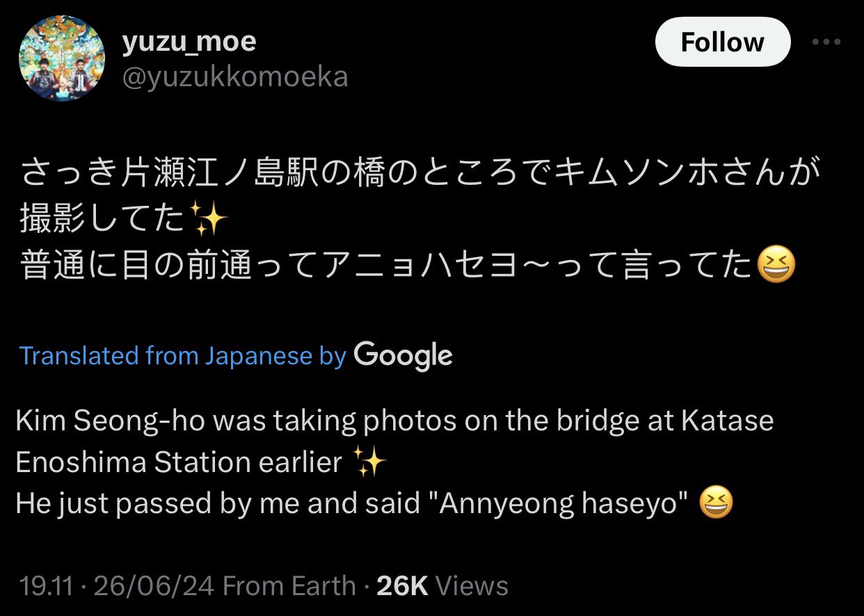Click "Translated from Japanese by" link
Viewport: 864px width, 616px height.
183,356
